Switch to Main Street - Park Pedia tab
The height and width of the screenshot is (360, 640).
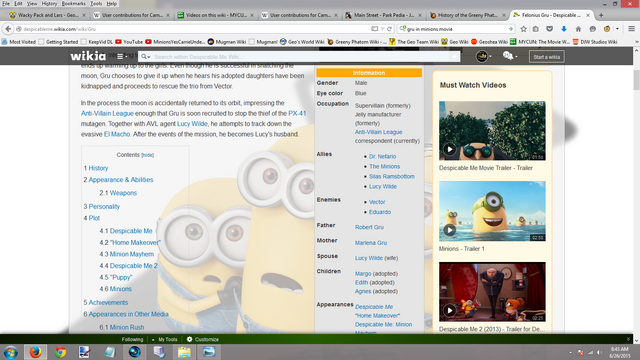click(x=384, y=15)
